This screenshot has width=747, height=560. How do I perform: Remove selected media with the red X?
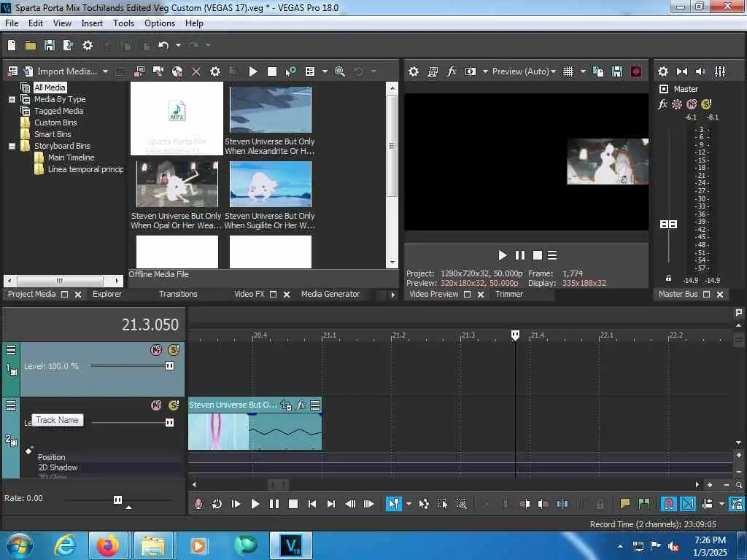[x=196, y=71]
